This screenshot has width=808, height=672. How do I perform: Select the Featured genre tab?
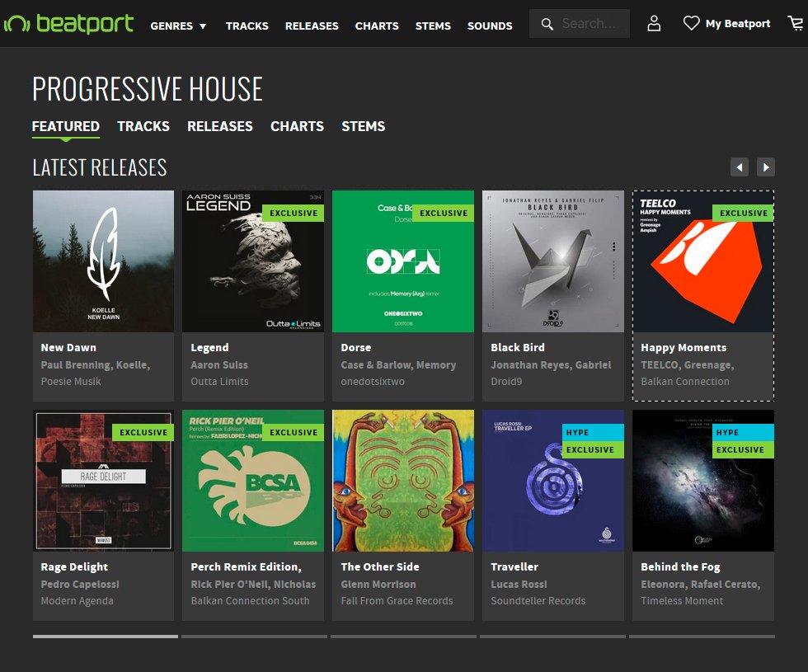[x=65, y=126]
